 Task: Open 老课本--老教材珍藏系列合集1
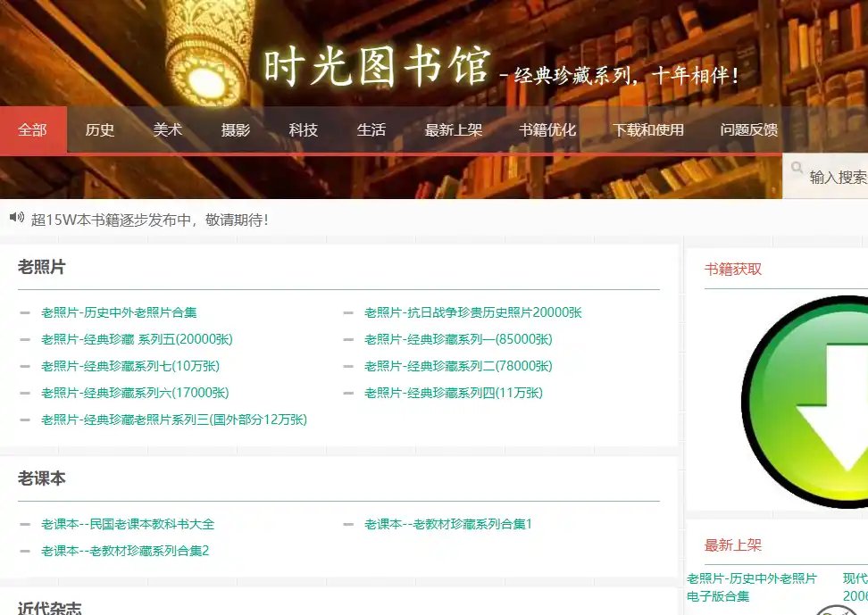coord(447,524)
